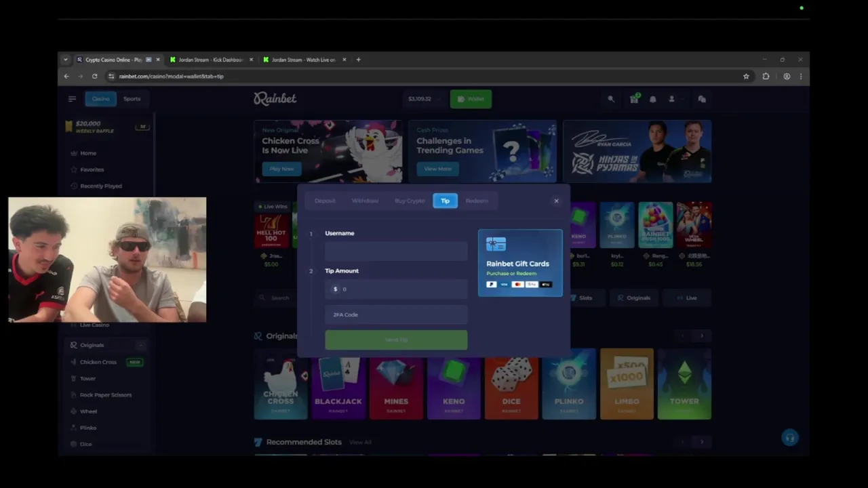View site information icon in address bar

(x=111, y=76)
